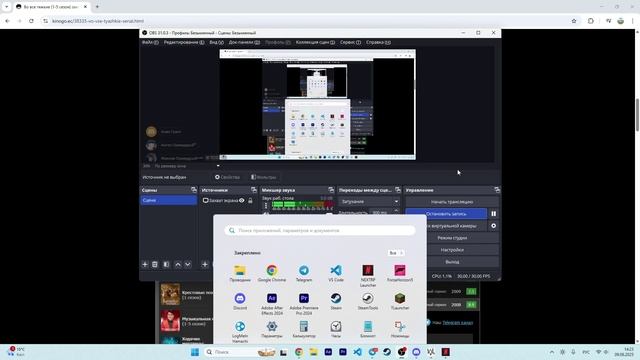Open Справка menu in OBS
640x360 pixels.
(378, 42)
